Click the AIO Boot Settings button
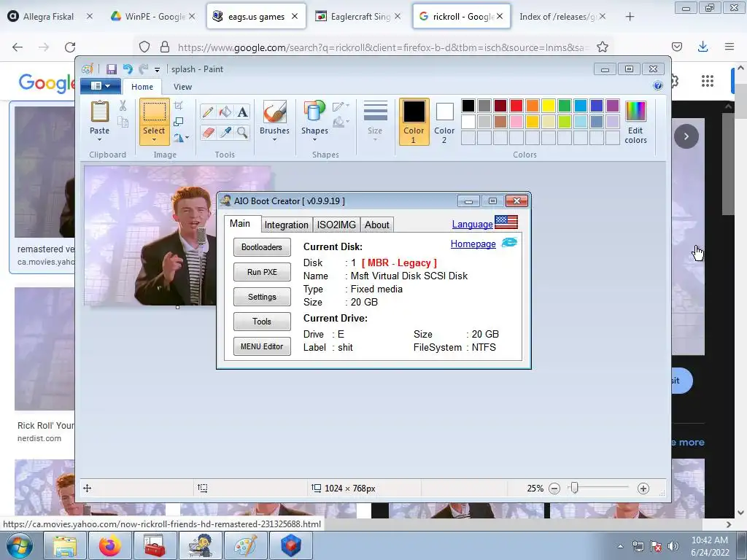Viewport: 747px width, 560px height. point(262,297)
